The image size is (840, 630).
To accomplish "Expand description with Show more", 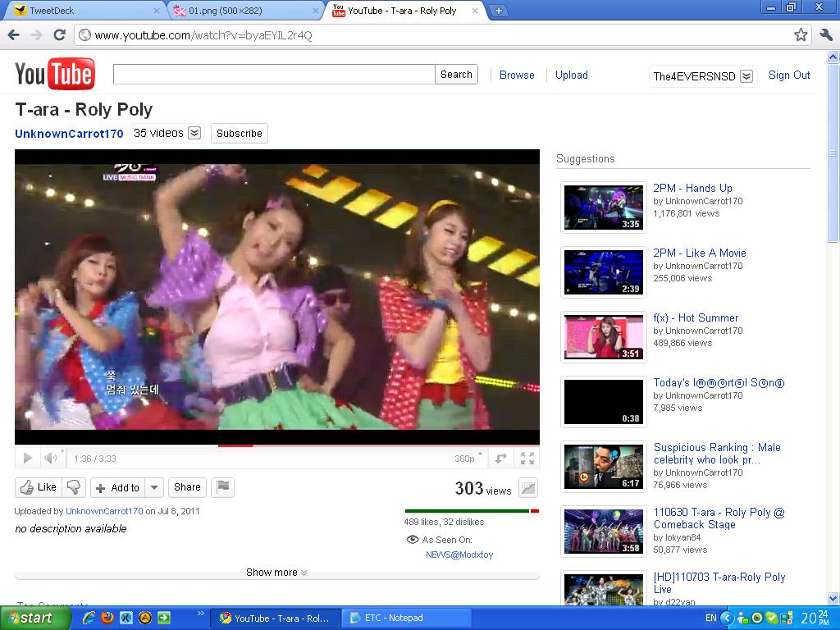I will point(276,572).
